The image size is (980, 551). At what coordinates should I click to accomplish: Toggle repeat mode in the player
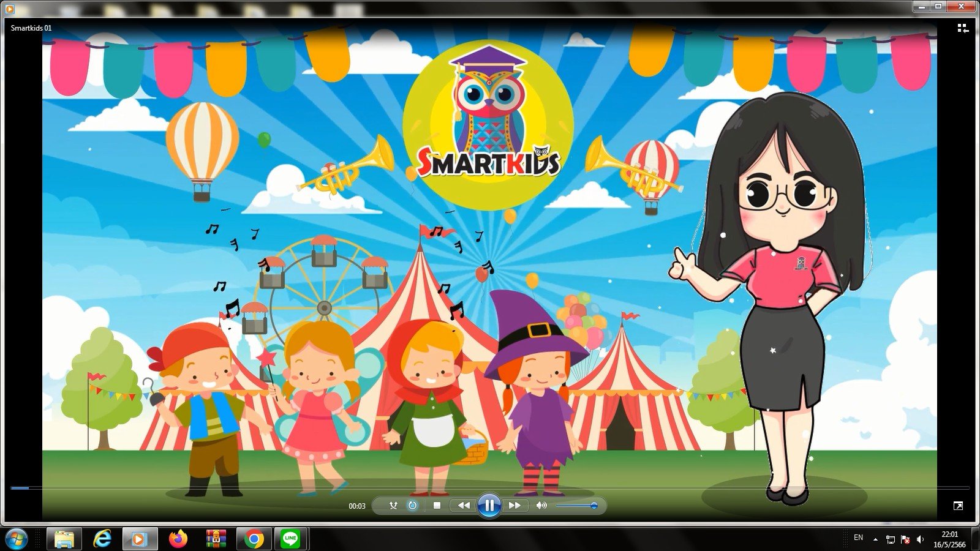(412, 506)
